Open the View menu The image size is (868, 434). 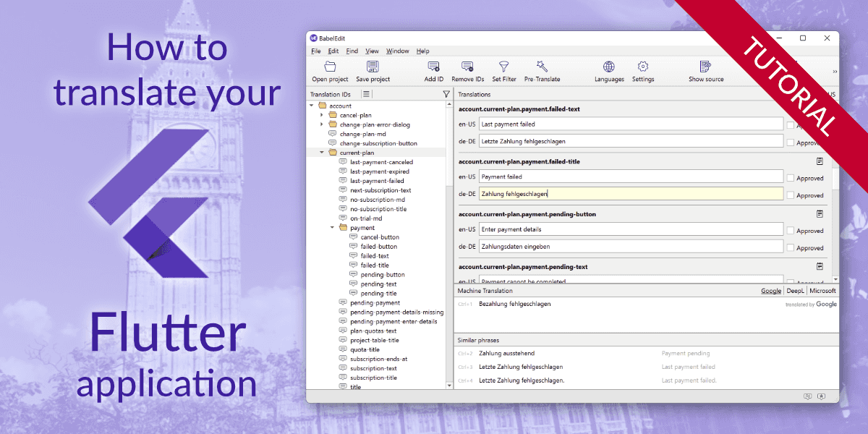pos(372,51)
